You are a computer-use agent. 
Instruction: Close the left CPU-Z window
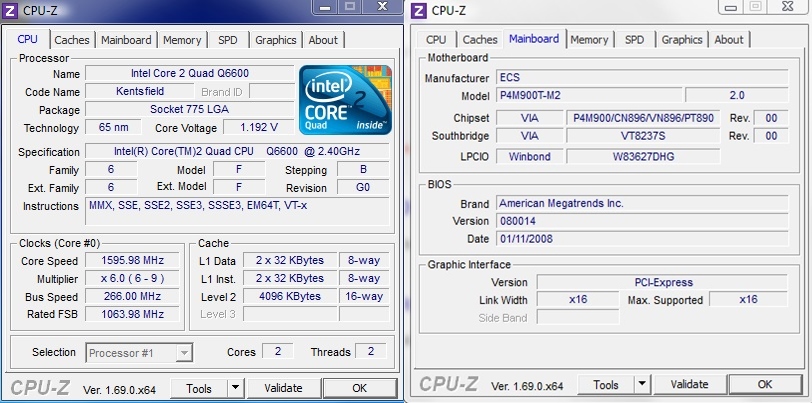click(383, 7)
